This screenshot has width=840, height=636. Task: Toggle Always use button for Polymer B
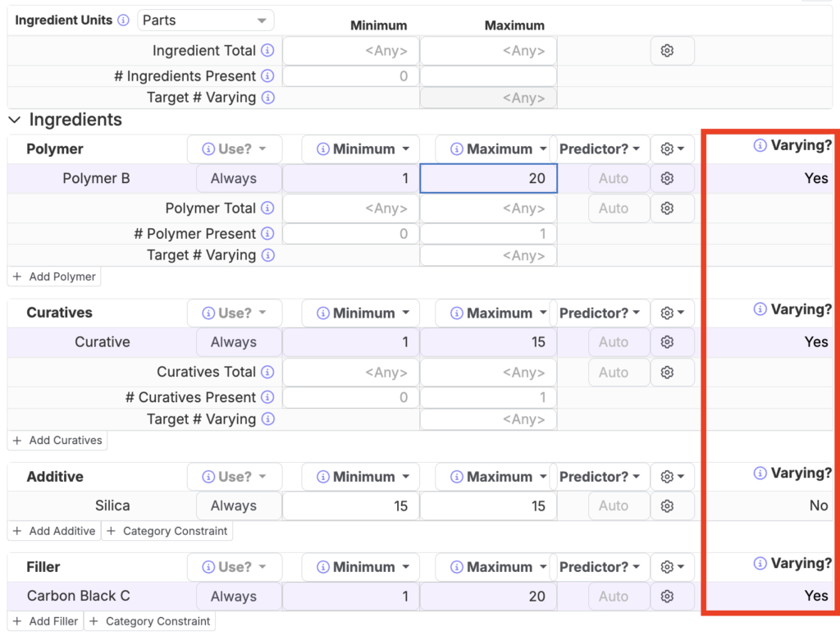(234, 179)
